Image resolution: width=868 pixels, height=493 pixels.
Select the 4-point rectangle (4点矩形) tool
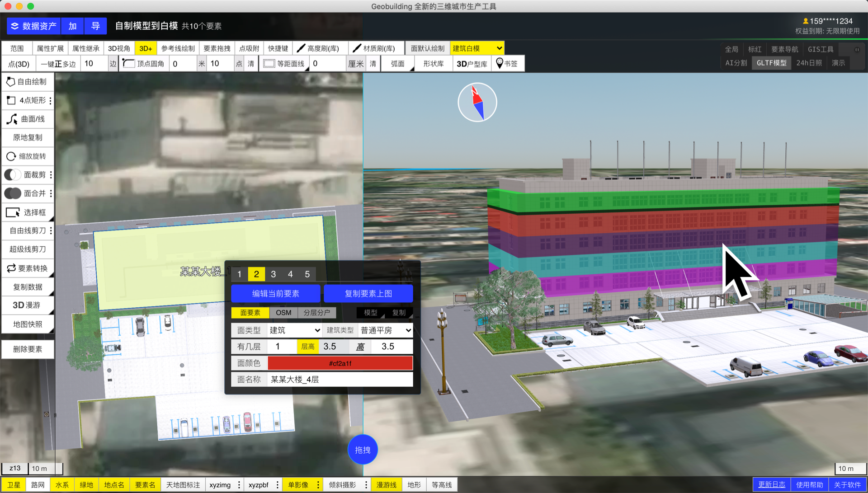pyautogui.click(x=27, y=100)
